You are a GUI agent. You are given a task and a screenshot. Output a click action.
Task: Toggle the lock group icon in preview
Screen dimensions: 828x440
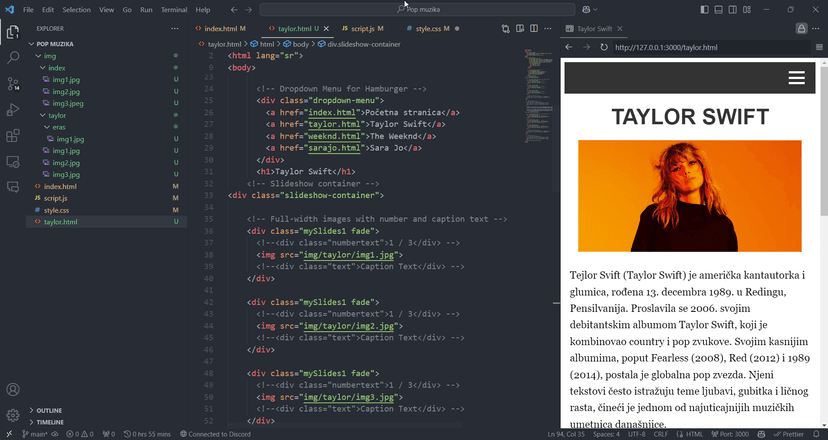coord(801,29)
